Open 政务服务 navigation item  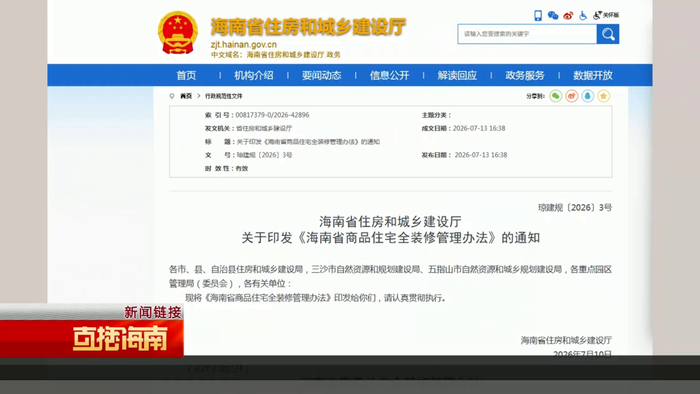pos(525,75)
